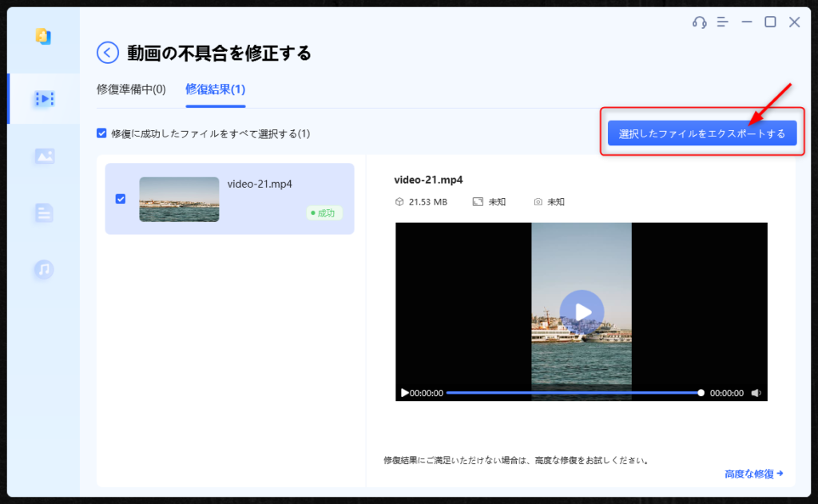Switch to the 修復準備中(0) tab
The image size is (818, 504).
click(133, 90)
